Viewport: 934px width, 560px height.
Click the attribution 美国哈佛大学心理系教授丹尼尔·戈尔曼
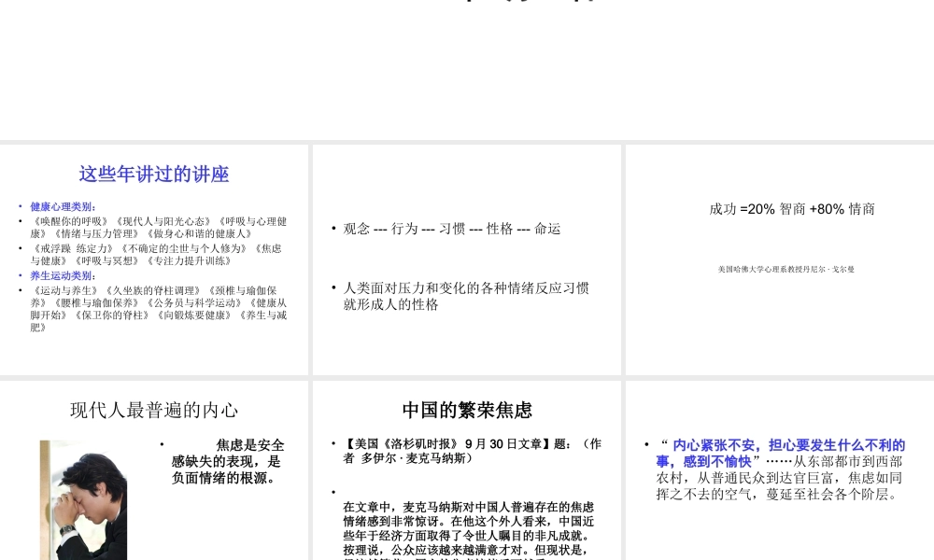tap(785, 269)
